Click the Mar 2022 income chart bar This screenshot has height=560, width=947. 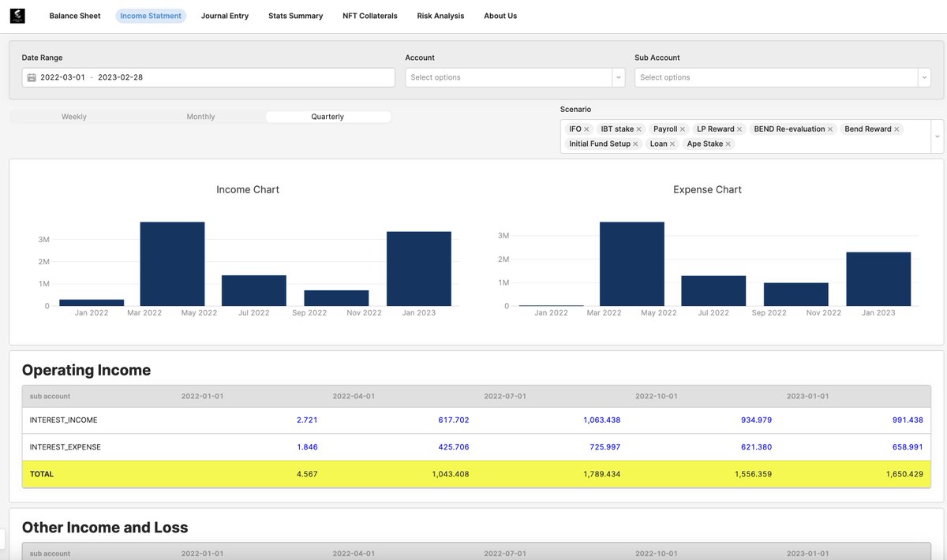click(172, 264)
